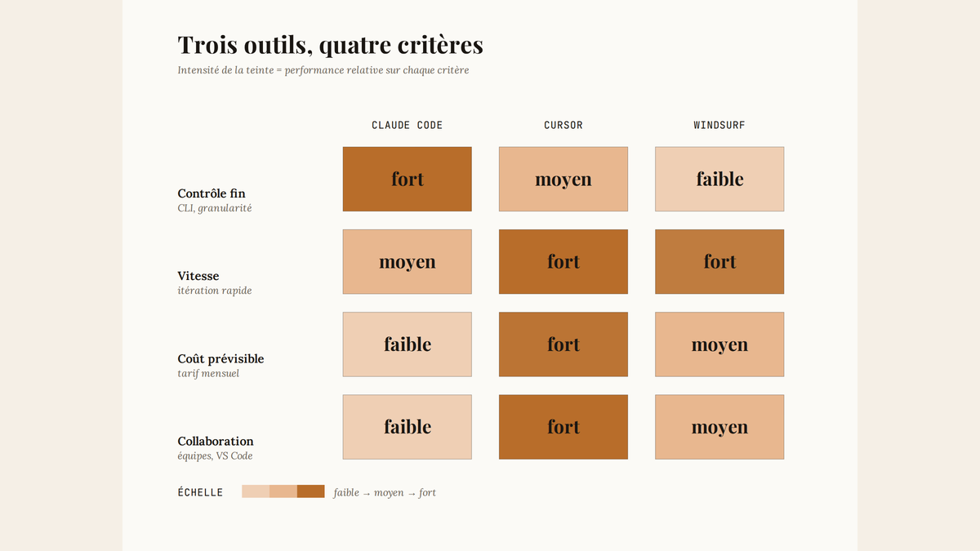Click the 'CLI, granularité' caption
The width and height of the screenshot is (980, 551).
pos(215,208)
